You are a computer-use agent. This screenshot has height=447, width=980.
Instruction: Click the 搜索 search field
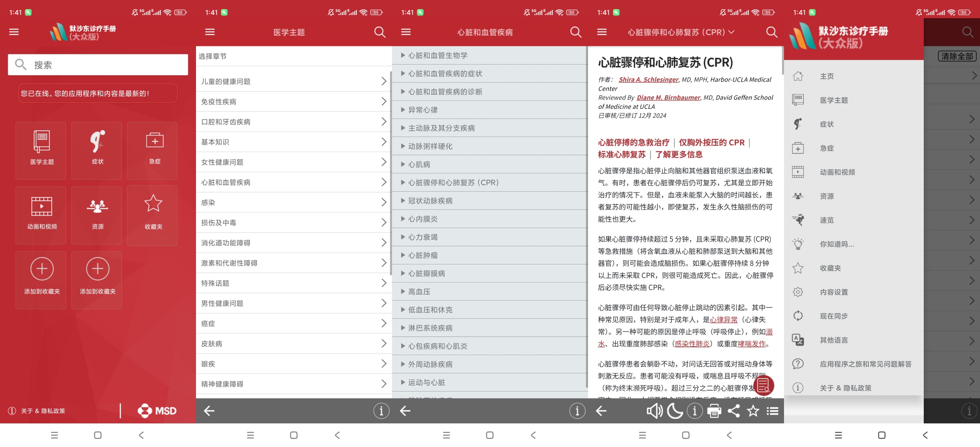98,65
